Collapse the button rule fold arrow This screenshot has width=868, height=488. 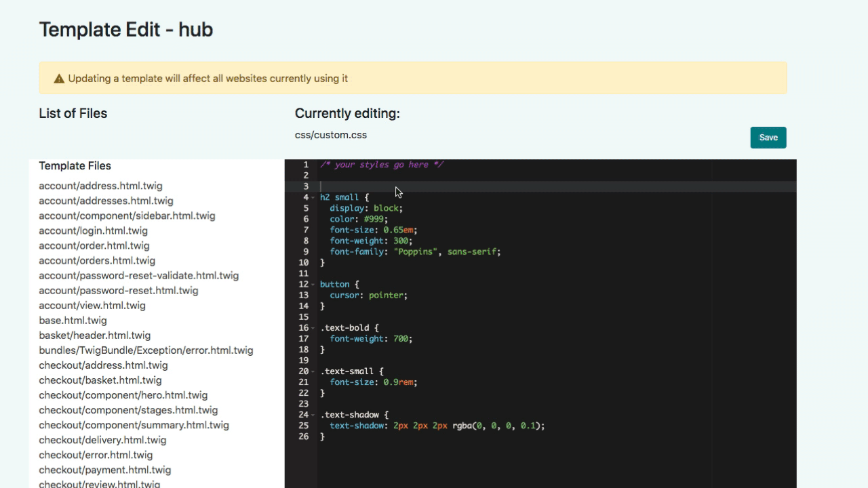tap(313, 285)
